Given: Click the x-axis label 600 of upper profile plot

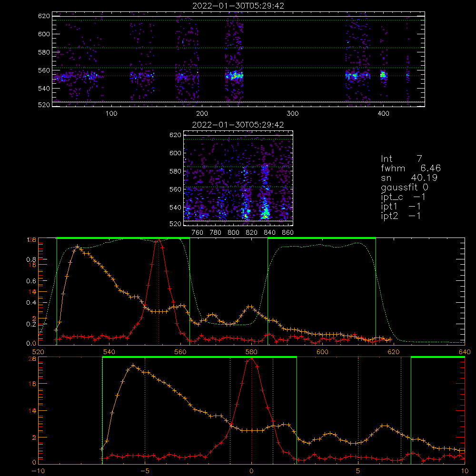Looking at the screenshot, I should [322, 352].
